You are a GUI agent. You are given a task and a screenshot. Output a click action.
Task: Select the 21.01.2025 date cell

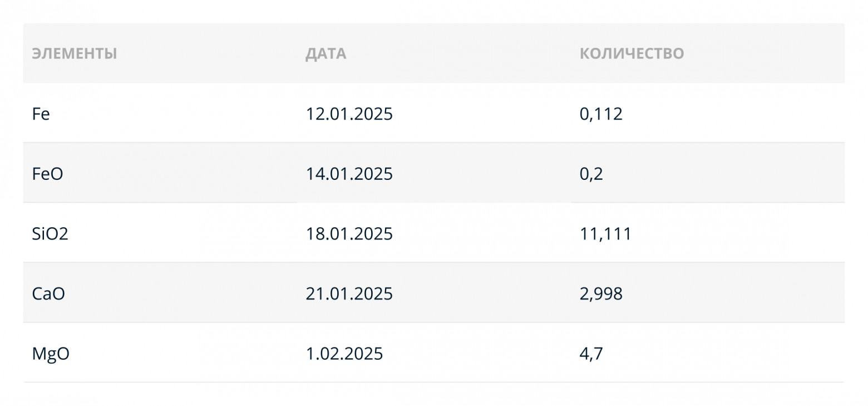[x=349, y=294]
